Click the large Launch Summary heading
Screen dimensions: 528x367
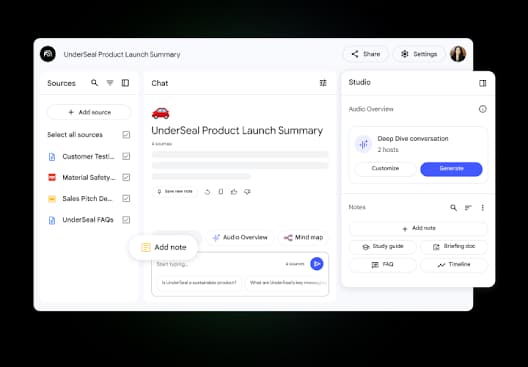coord(237,131)
